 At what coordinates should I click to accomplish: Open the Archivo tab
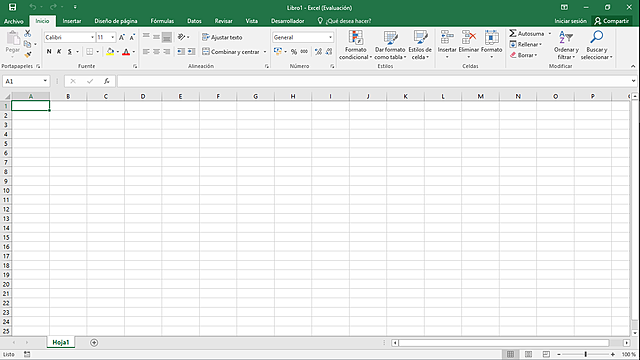coord(14,21)
